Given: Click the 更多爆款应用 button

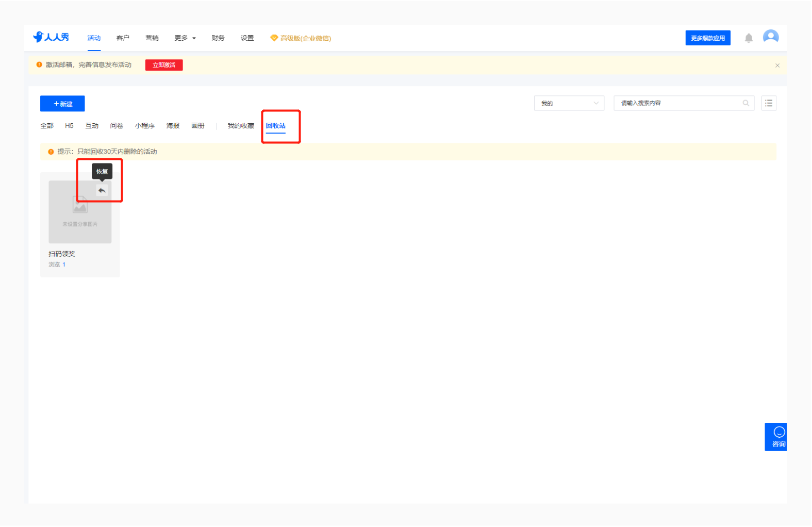Looking at the screenshot, I should tap(708, 38).
